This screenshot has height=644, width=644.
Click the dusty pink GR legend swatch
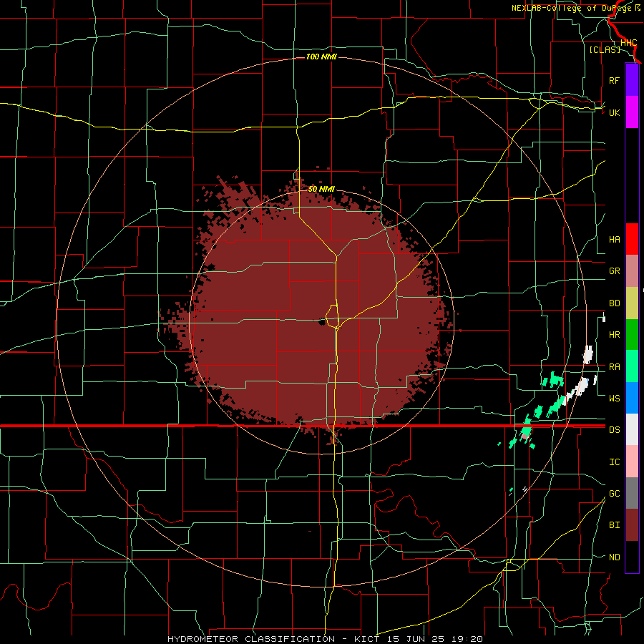pos(632,271)
